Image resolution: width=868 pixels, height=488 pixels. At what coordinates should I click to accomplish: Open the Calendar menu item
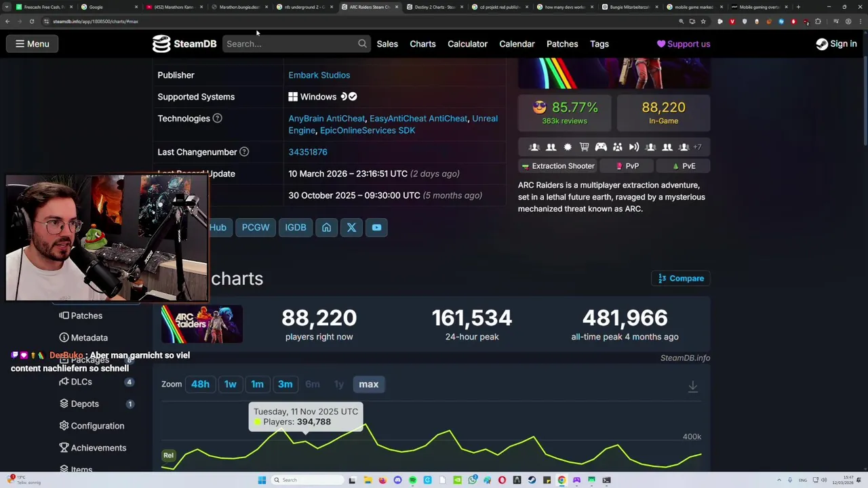click(517, 44)
